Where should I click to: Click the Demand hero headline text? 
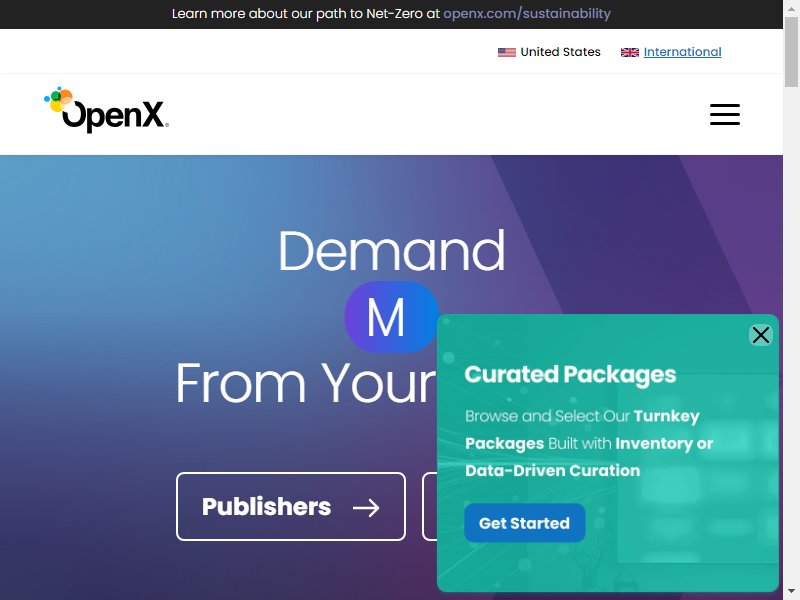click(391, 251)
